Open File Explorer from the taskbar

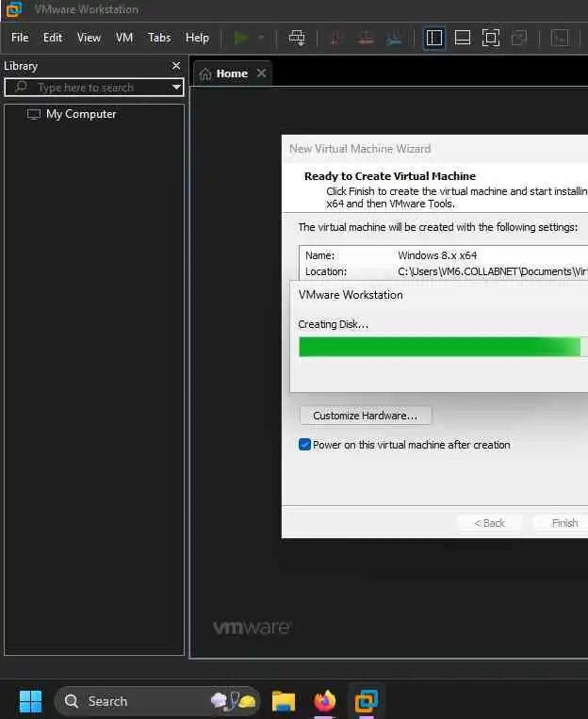[284, 701]
